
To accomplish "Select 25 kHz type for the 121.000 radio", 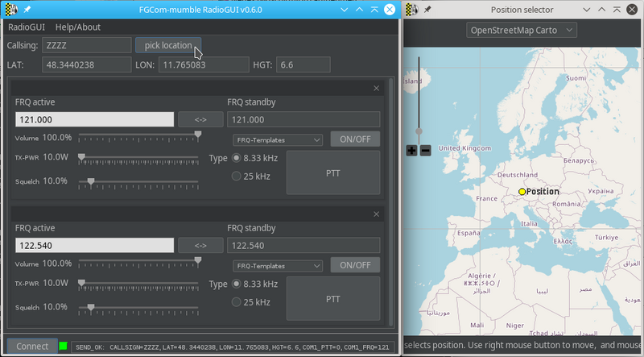I will tap(236, 176).
